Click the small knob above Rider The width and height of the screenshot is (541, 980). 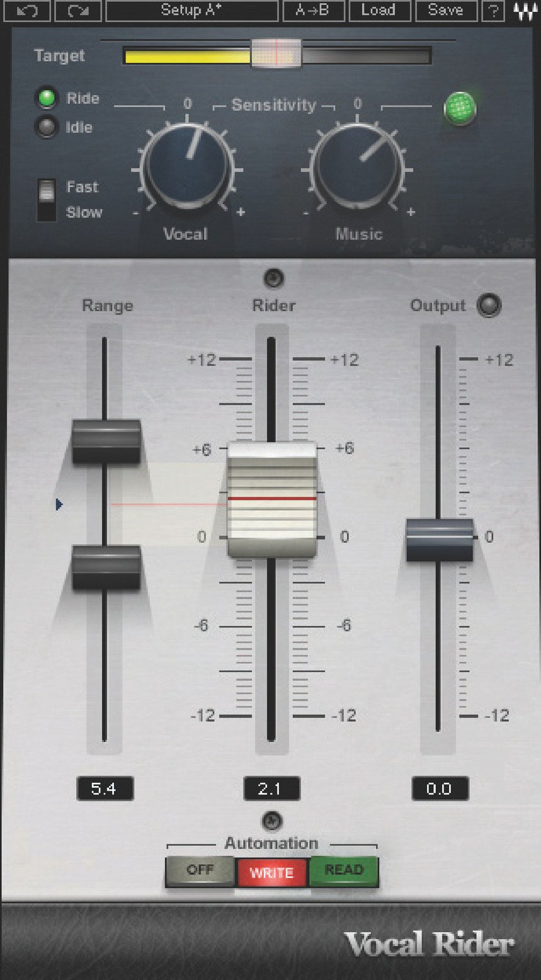point(273,279)
